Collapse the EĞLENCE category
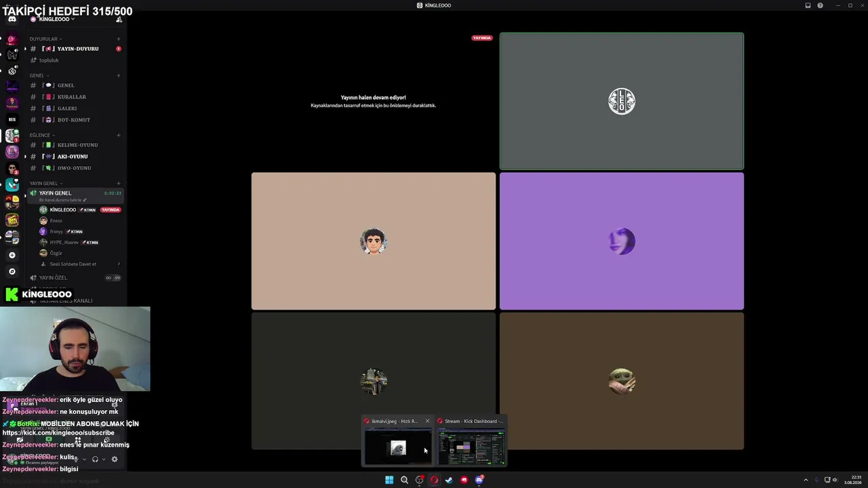The width and height of the screenshot is (868, 488). (x=42, y=135)
